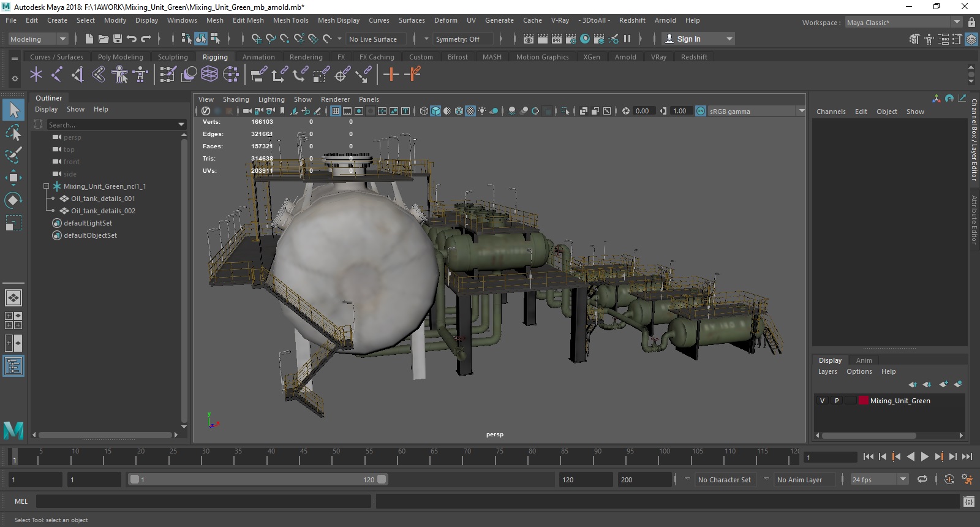The width and height of the screenshot is (980, 527).
Task: Click the playback range slider bar
Action: (258, 480)
